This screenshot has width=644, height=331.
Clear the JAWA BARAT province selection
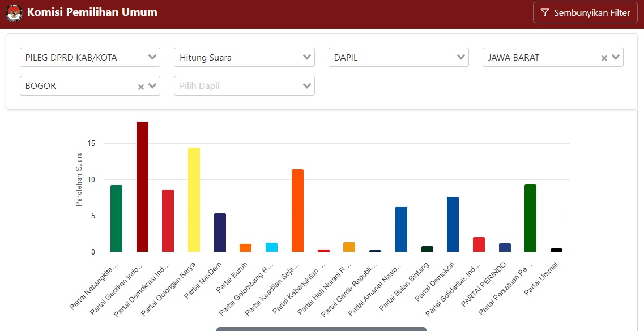tap(604, 58)
